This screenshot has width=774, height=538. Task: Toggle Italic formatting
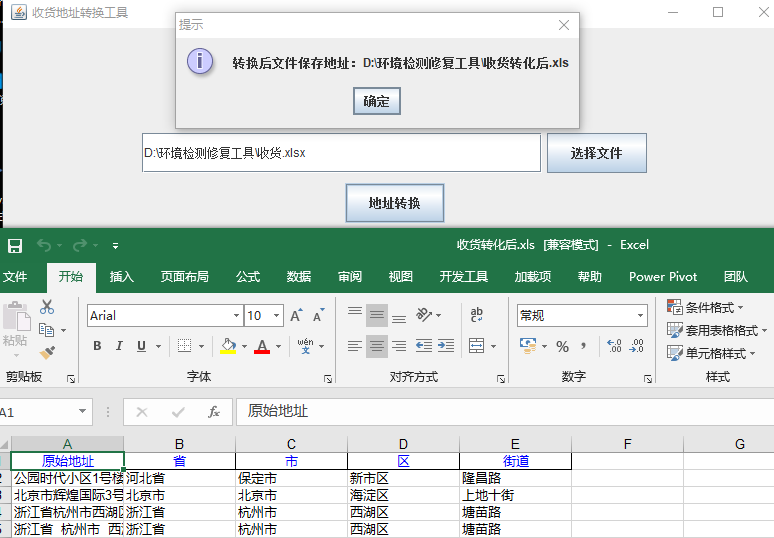tap(119, 346)
